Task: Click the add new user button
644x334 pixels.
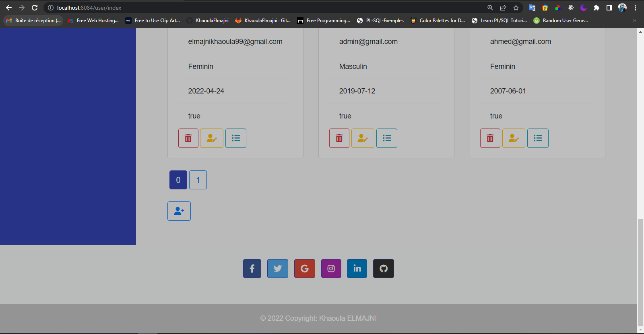Action: point(179,211)
